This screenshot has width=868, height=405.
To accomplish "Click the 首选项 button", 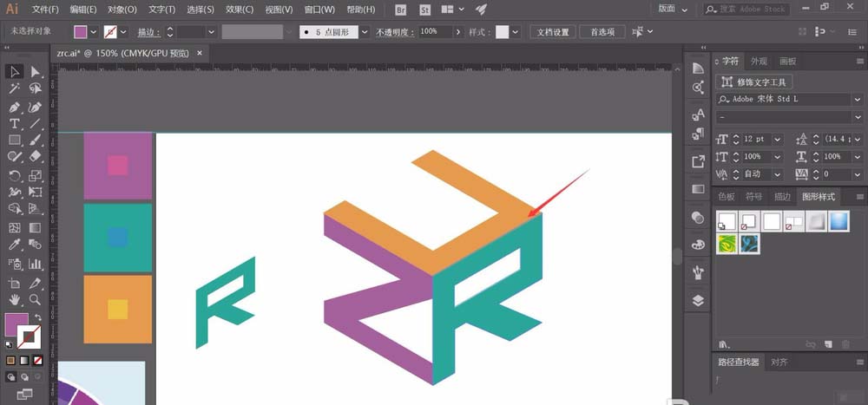I will point(603,32).
